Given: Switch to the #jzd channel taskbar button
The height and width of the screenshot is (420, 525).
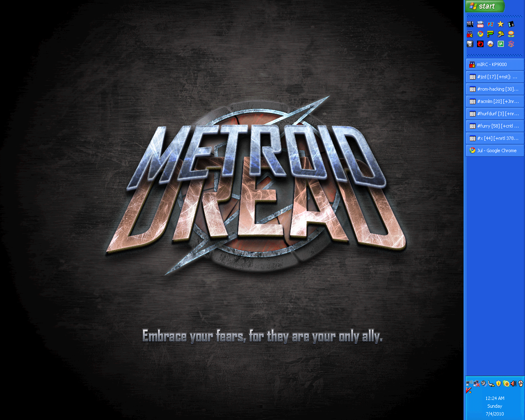Looking at the screenshot, I should coord(495,77).
